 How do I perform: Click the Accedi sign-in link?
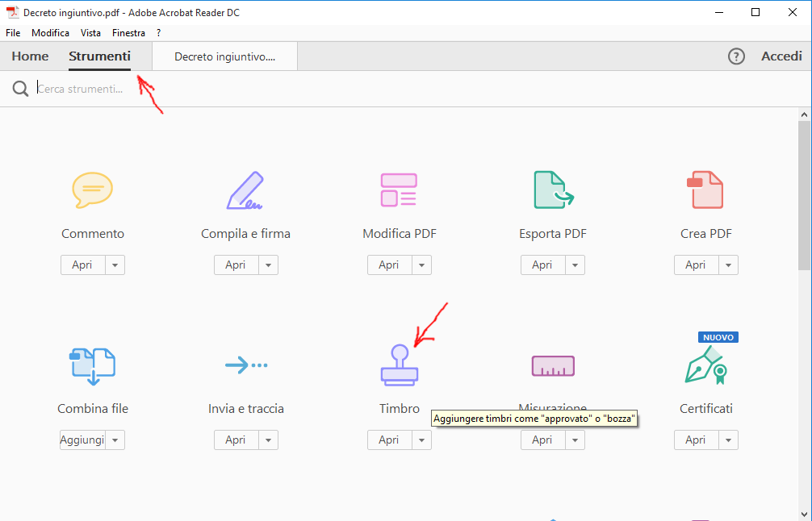pyautogui.click(x=781, y=56)
